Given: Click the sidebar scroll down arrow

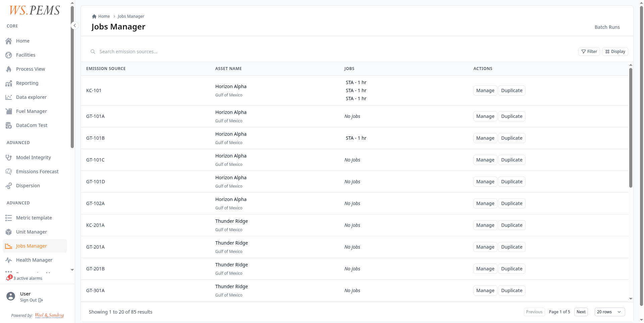Looking at the screenshot, I should pos(72,270).
